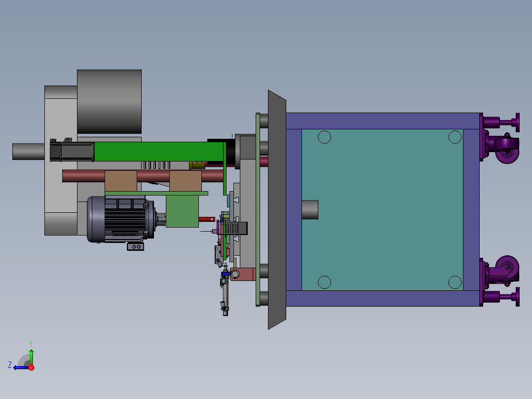Select the bottom purple leveling foot
Viewport: 532px width, 399px height.
pyautogui.click(x=500, y=297)
